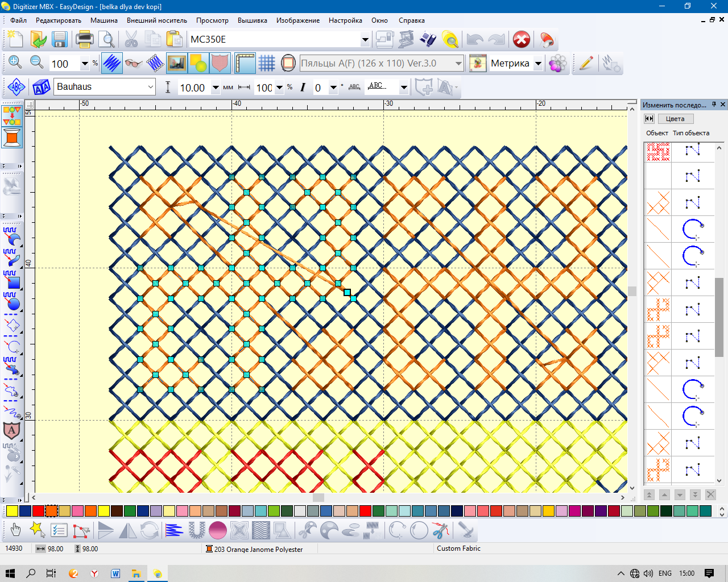The height and width of the screenshot is (582, 728).
Task: Select the hoop display icon
Action: tap(288, 63)
